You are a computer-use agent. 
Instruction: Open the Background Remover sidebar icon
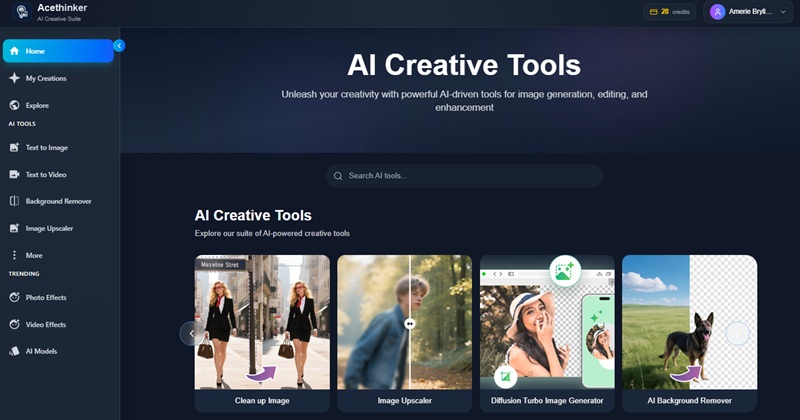tap(14, 201)
